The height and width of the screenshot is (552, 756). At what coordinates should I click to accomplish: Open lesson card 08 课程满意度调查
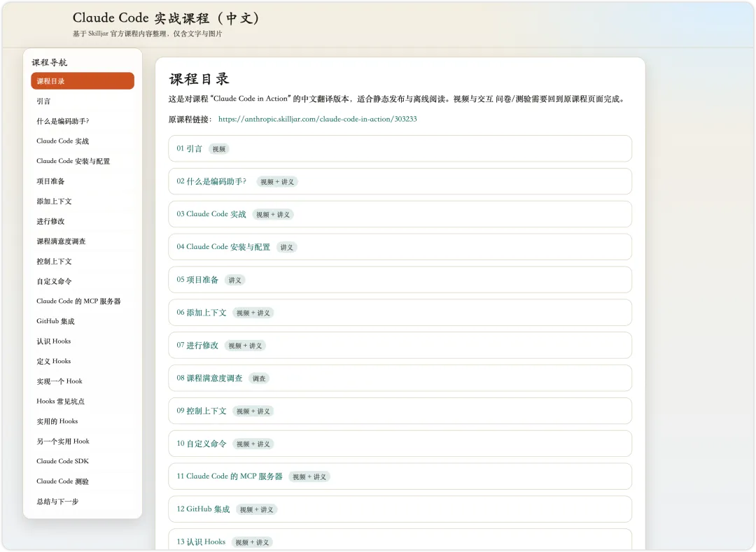click(x=400, y=378)
